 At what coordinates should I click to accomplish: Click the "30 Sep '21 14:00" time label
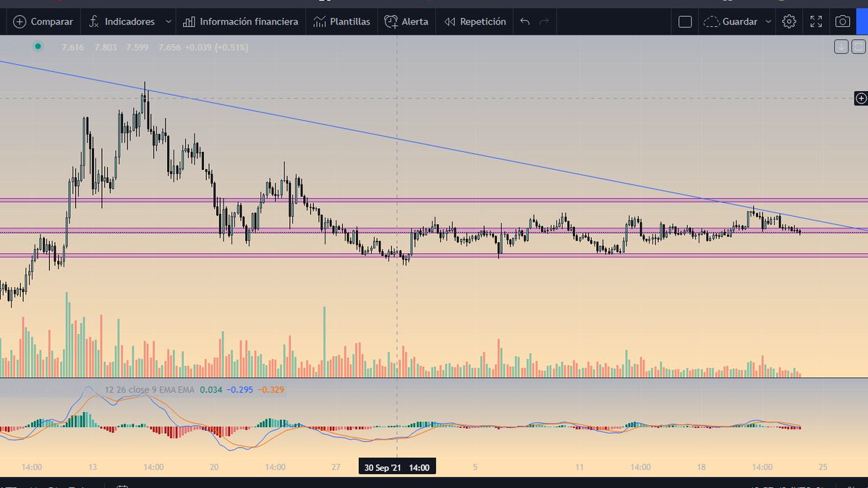tap(397, 468)
